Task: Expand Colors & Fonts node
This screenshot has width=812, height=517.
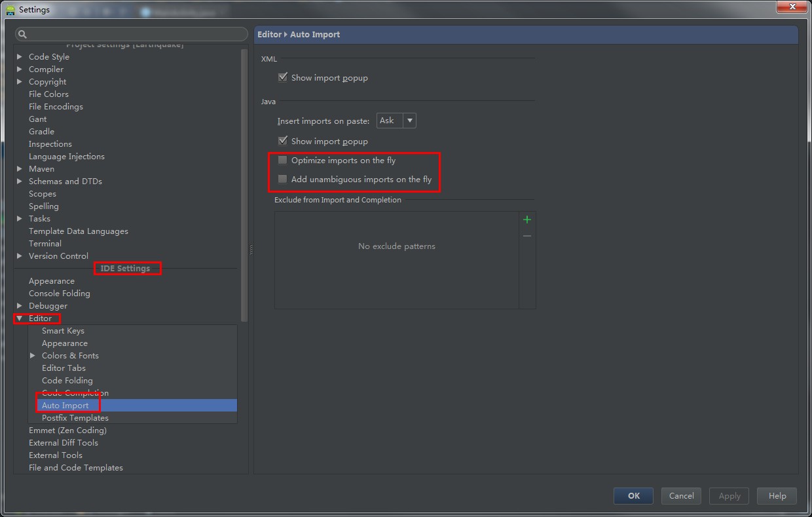Action: coord(33,356)
